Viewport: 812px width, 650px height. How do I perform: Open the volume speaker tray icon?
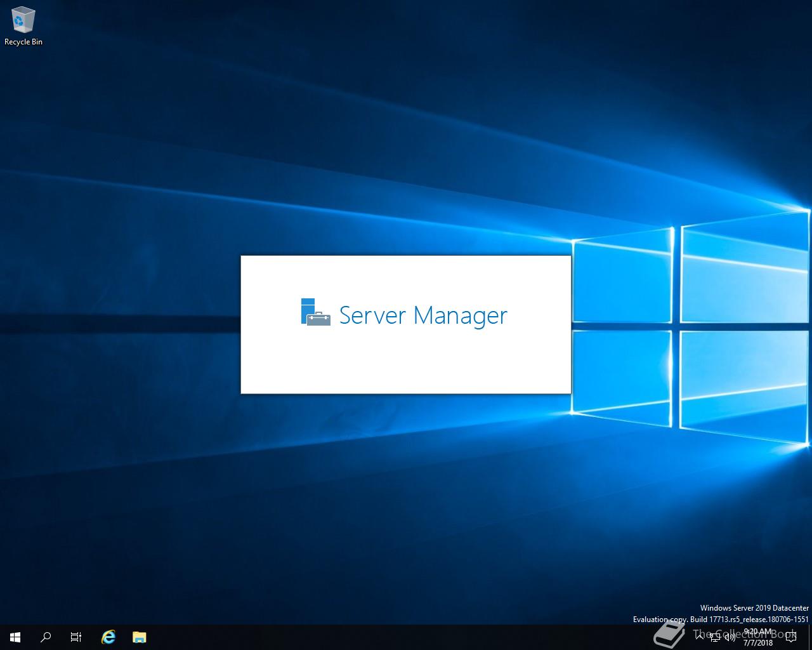coord(730,637)
